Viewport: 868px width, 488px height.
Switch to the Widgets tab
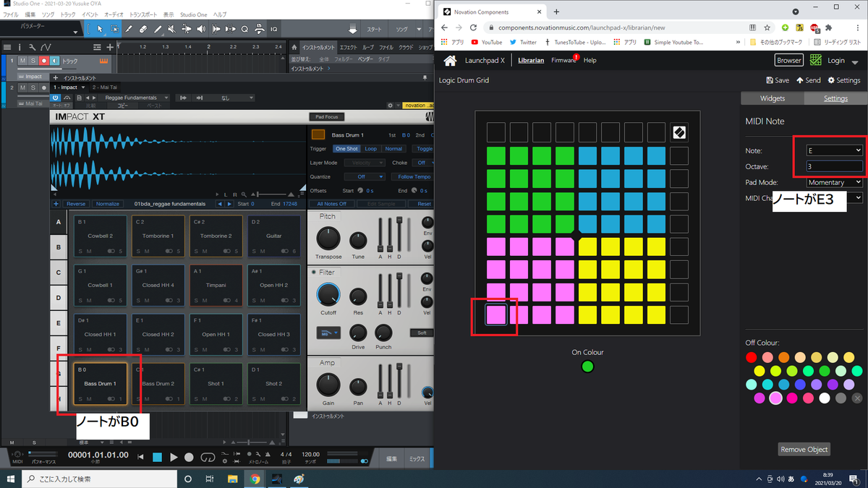click(773, 98)
